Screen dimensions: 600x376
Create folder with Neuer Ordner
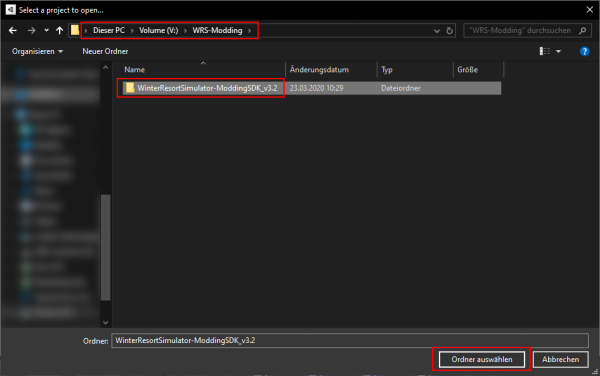tap(105, 51)
